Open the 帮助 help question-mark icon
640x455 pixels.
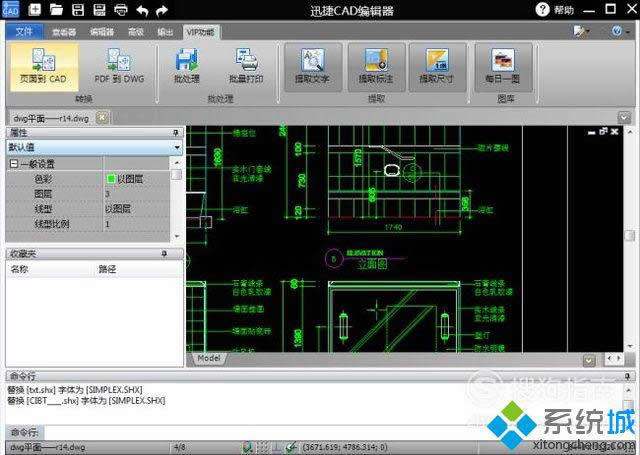542,9
